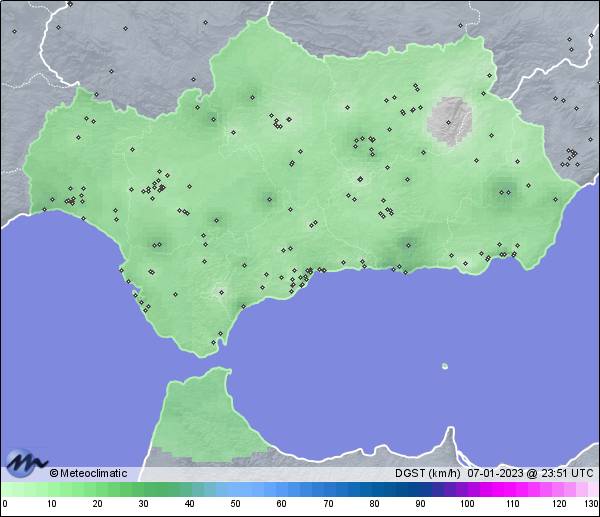Click the scale label 50
Image resolution: width=600 pixels, height=517 pixels.
click(x=235, y=504)
